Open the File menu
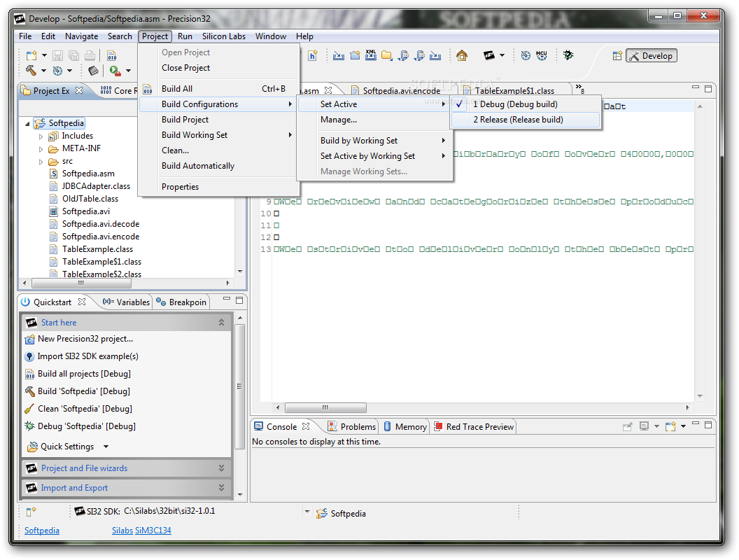Viewport: 739px width, 560px height. pyautogui.click(x=25, y=36)
